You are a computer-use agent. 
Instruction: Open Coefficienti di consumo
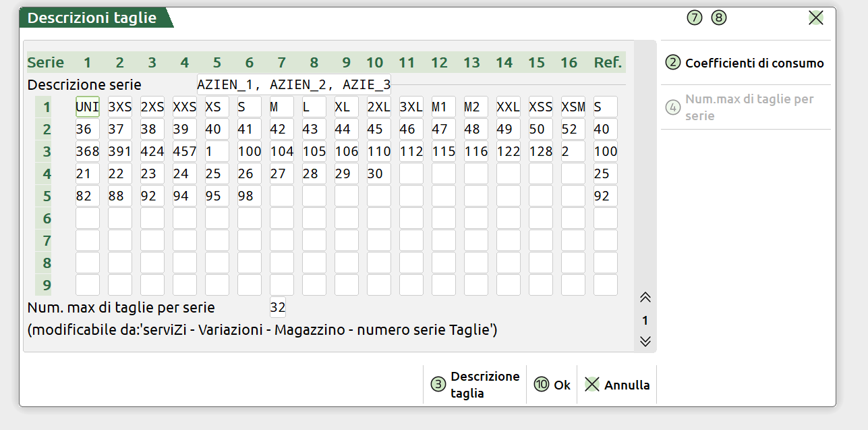coord(745,63)
